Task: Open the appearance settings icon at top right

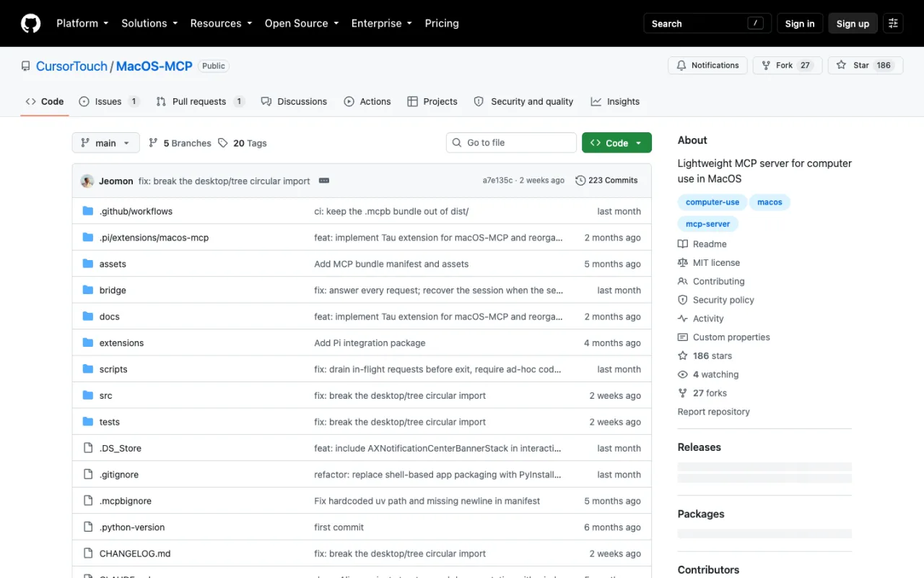Action: pyautogui.click(x=893, y=23)
